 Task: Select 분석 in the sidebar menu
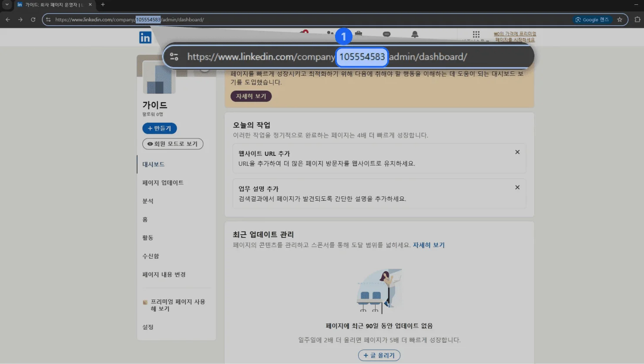click(148, 201)
